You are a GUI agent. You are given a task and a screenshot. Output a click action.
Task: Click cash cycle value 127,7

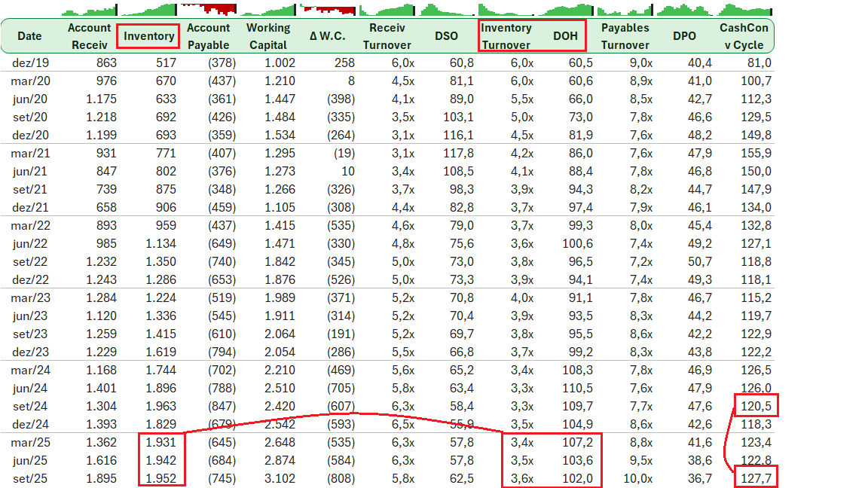756,479
